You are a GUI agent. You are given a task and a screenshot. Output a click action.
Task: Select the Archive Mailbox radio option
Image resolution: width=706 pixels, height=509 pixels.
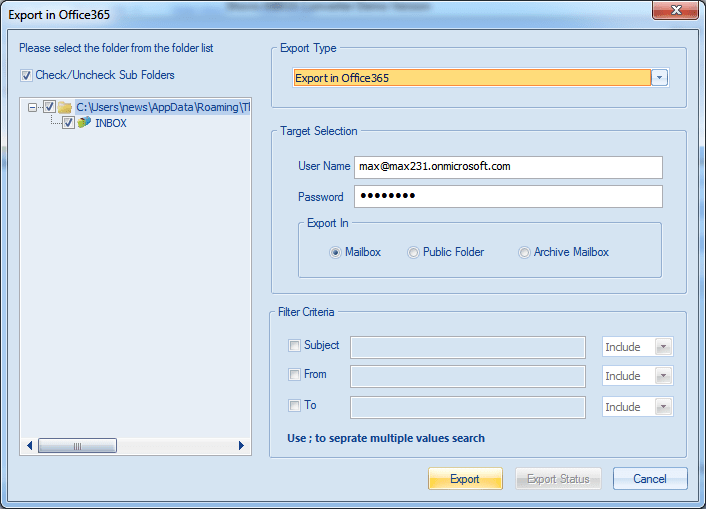[524, 253]
